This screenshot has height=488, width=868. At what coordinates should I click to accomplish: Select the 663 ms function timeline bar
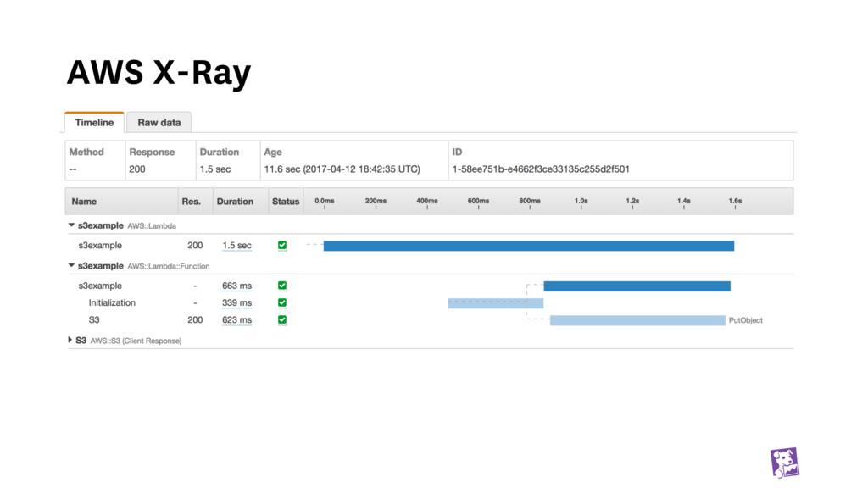coord(637,286)
